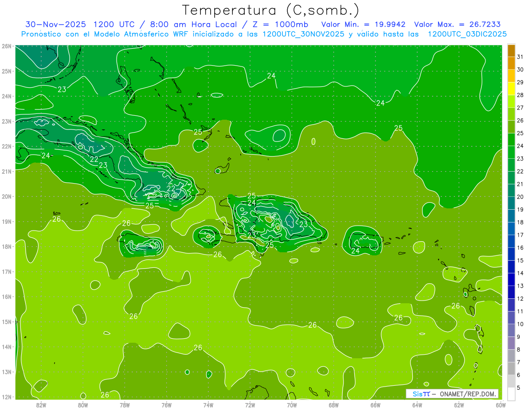Screen dimensions: 532x411
Task: Click the 82W longitude axis label
Action: point(41,405)
